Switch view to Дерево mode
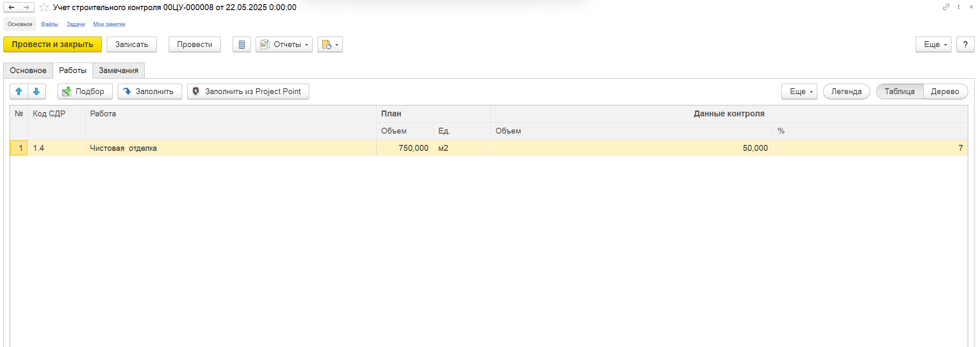Screen dimensions: 980x347 coord(945,91)
